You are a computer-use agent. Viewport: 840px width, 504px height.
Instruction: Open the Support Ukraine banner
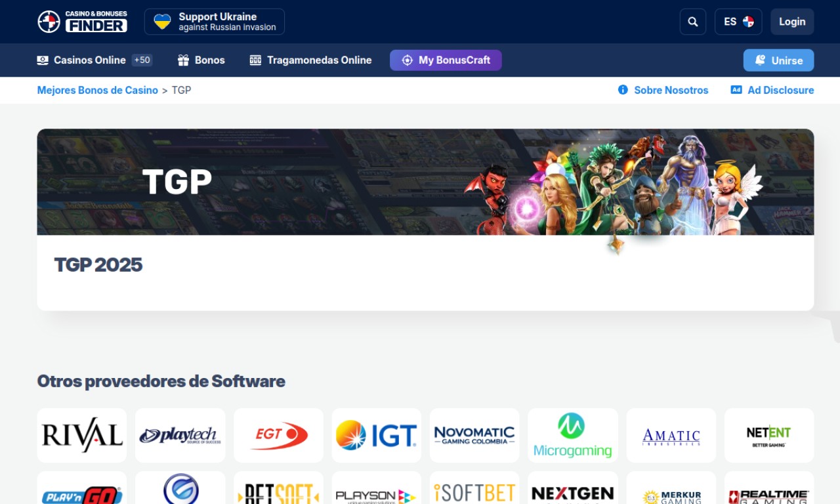(x=215, y=22)
